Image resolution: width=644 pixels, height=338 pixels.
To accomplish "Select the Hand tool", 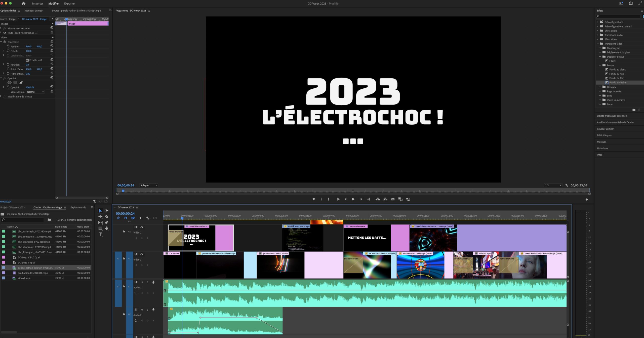I will tap(106, 228).
